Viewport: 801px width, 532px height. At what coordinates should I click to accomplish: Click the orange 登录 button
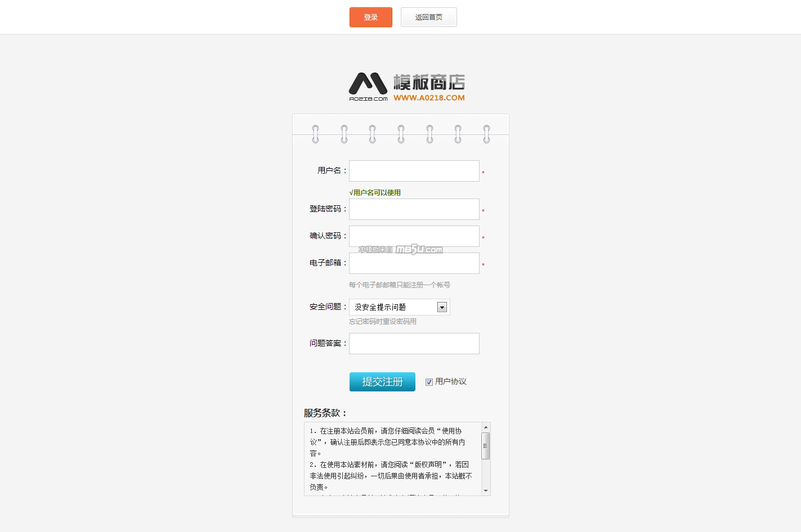coord(370,17)
